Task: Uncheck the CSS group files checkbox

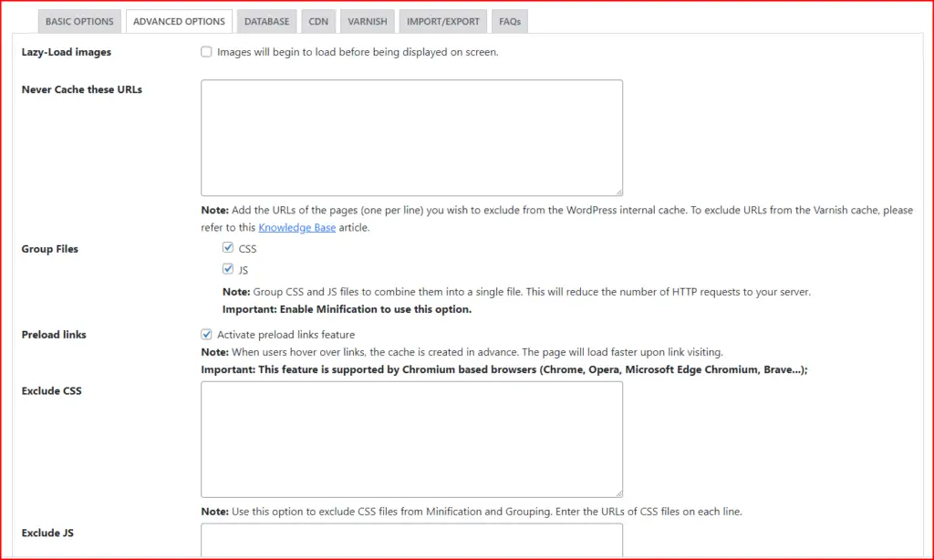Action: (227, 247)
